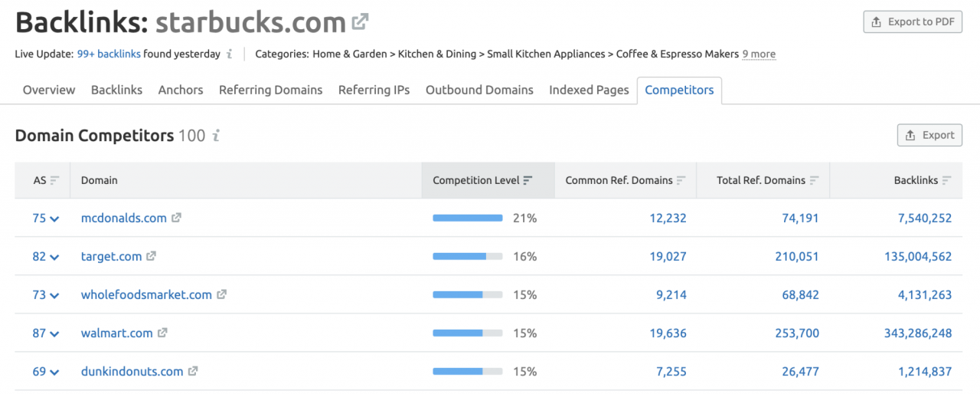Open 9,214 common ref. domains value
This screenshot has height=394, width=980.
click(x=671, y=294)
